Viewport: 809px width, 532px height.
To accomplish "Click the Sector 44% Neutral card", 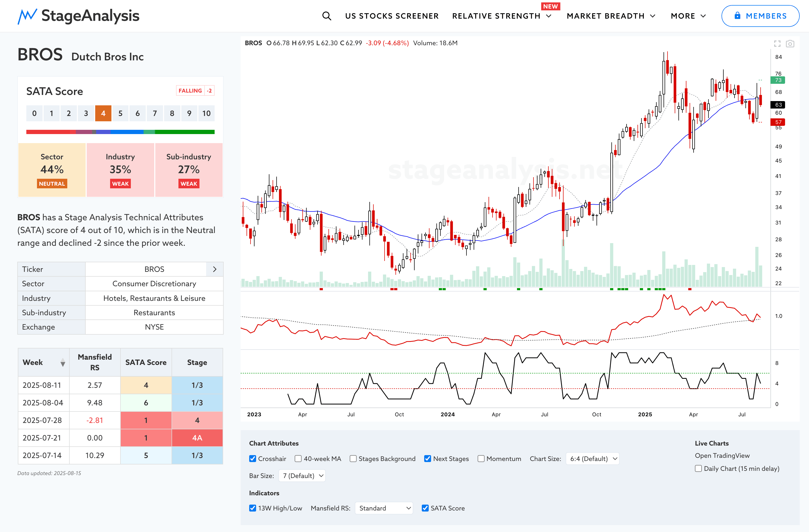I will (52, 170).
